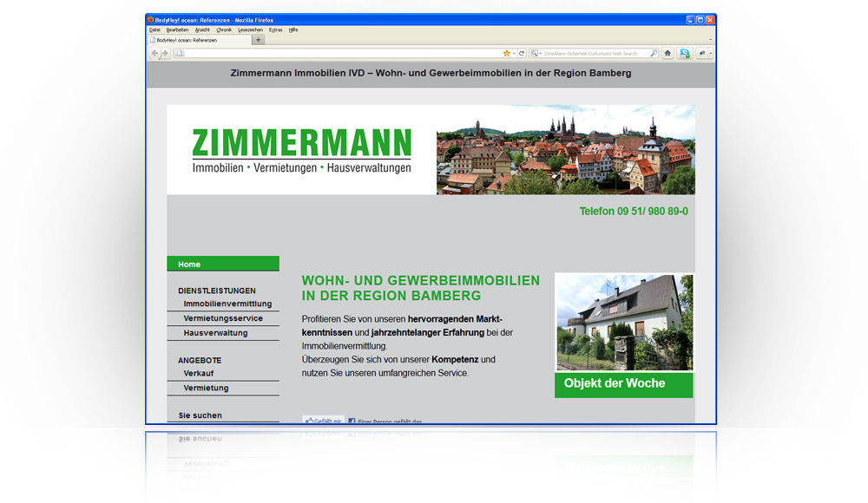Close the Firefox window

pyautogui.click(x=710, y=20)
